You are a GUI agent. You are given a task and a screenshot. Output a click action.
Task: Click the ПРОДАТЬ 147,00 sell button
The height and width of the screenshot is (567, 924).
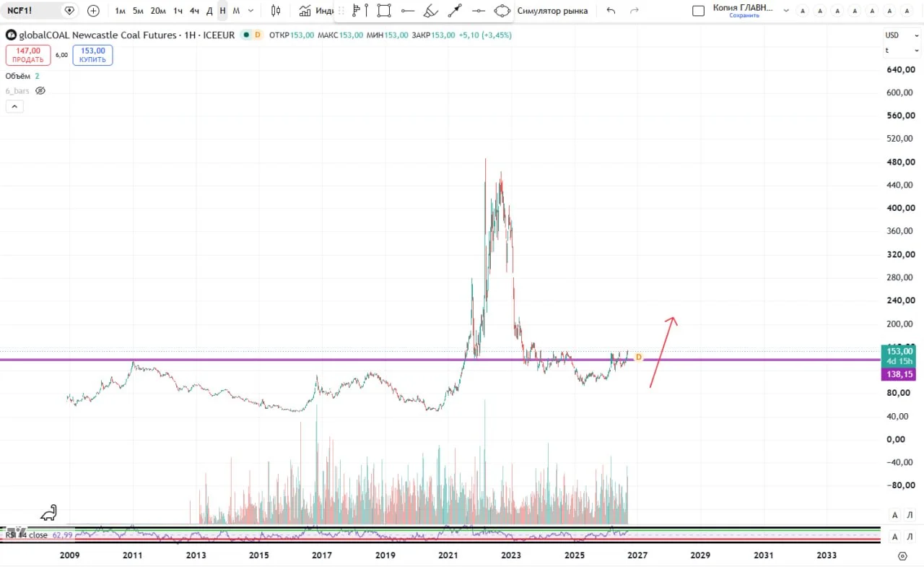pyautogui.click(x=28, y=55)
